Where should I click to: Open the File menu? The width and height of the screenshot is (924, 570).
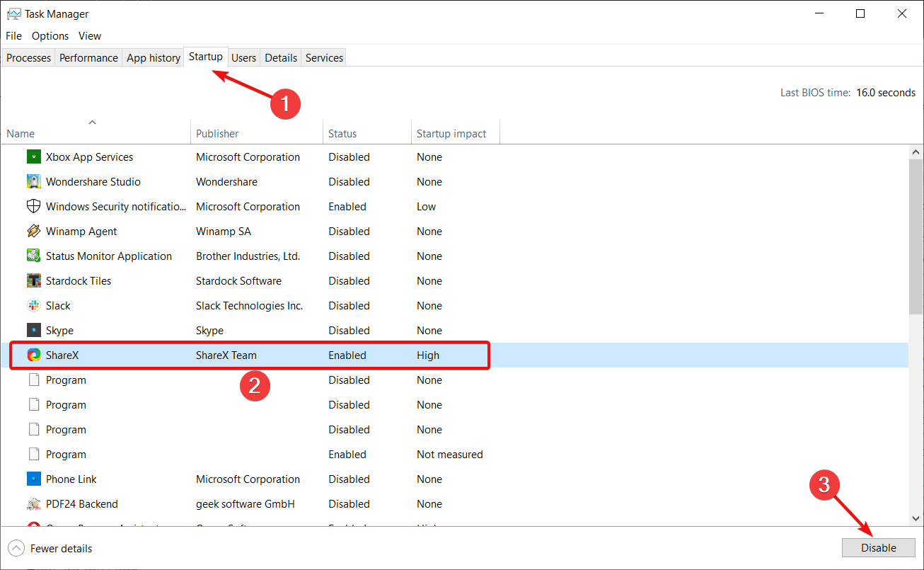14,36
